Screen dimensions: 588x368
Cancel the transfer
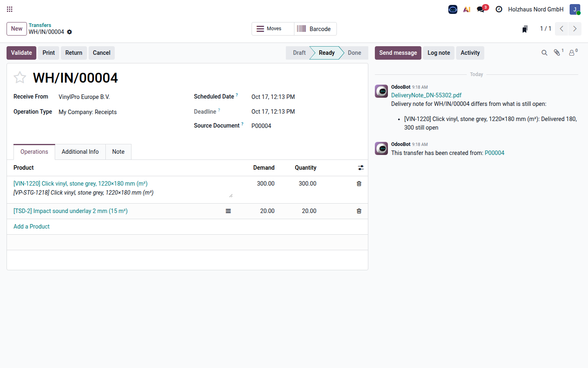tap(102, 53)
